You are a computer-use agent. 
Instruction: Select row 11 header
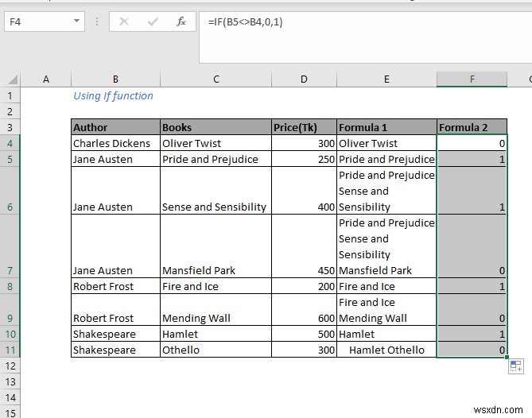(10, 350)
